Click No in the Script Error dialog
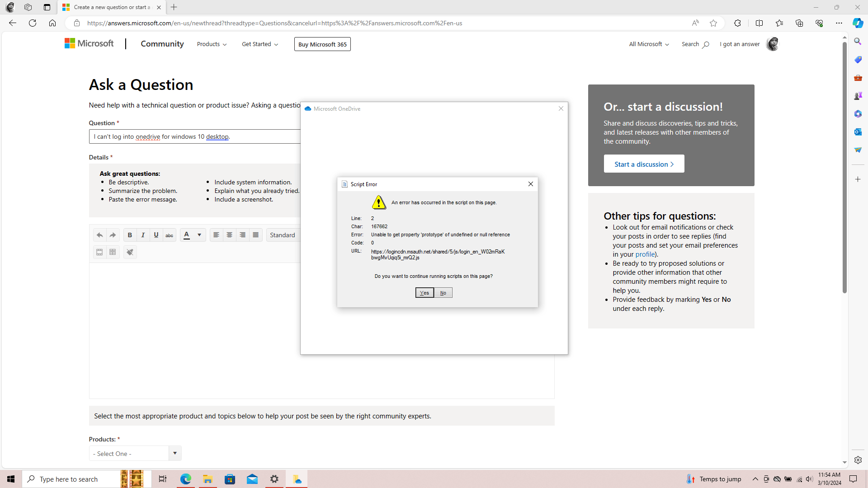This screenshot has width=868, height=488. pyautogui.click(x=443, y=293)
